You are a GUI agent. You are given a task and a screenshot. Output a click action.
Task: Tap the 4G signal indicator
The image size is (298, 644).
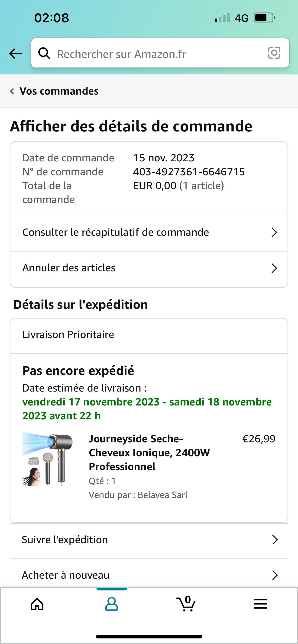point(241,18)
